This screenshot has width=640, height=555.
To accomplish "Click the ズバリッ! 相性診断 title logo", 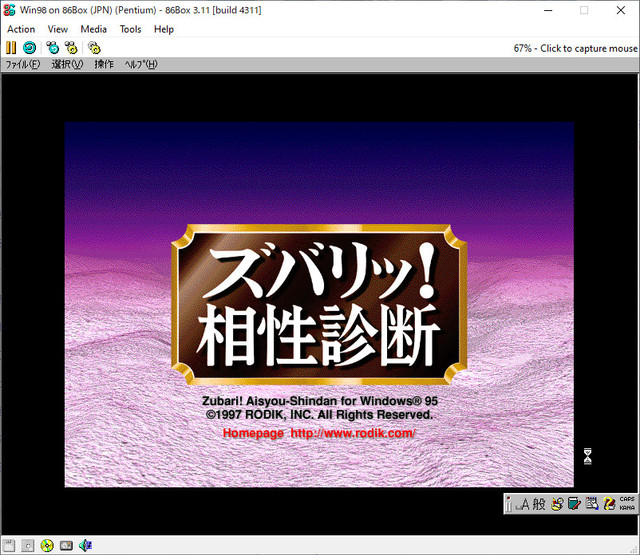I will pos(319,304).
